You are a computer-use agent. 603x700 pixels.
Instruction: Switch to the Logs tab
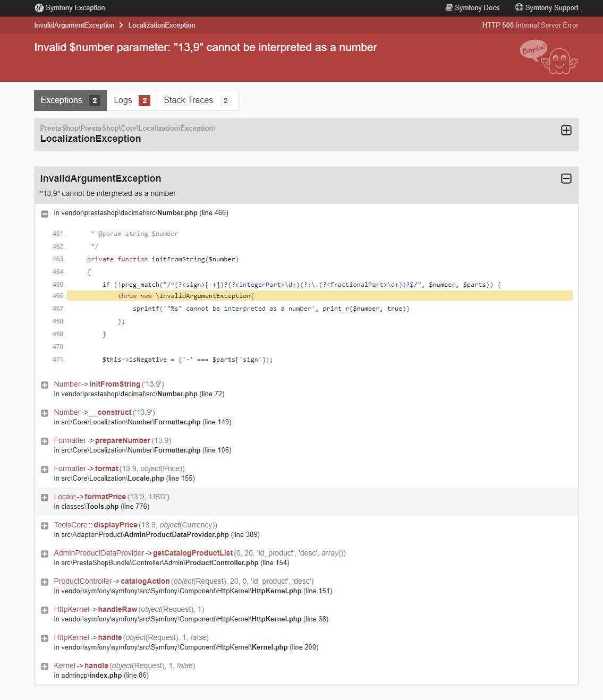(x=132, y=100)
